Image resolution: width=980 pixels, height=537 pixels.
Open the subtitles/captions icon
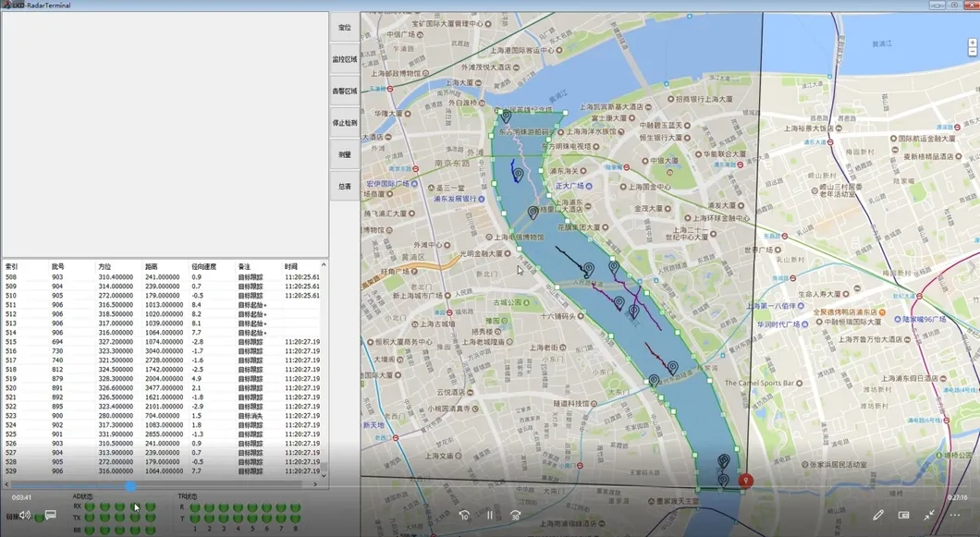(x=51, y=515)
